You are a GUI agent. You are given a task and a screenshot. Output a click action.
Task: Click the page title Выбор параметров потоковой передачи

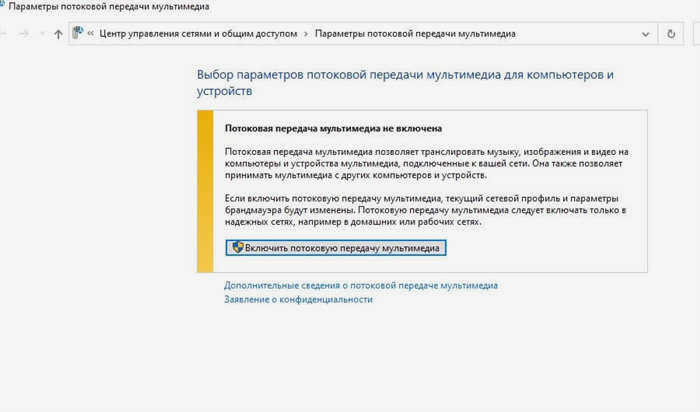pos(405,83)
